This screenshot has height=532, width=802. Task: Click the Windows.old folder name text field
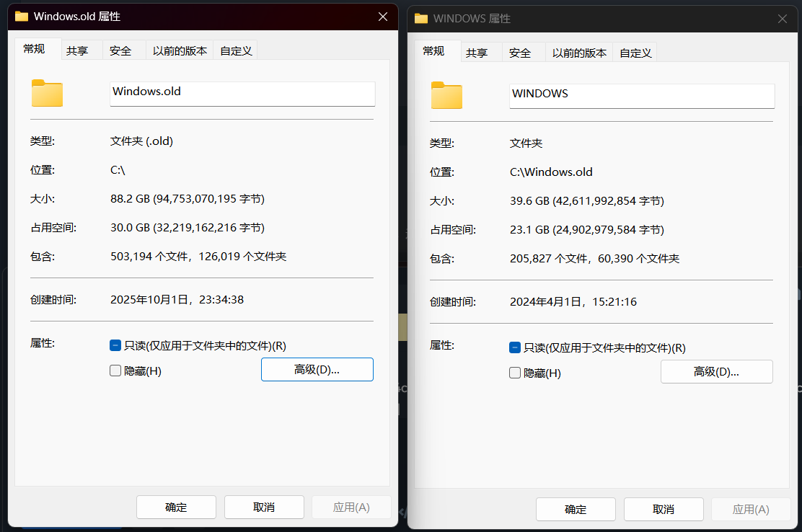point(242,94)
